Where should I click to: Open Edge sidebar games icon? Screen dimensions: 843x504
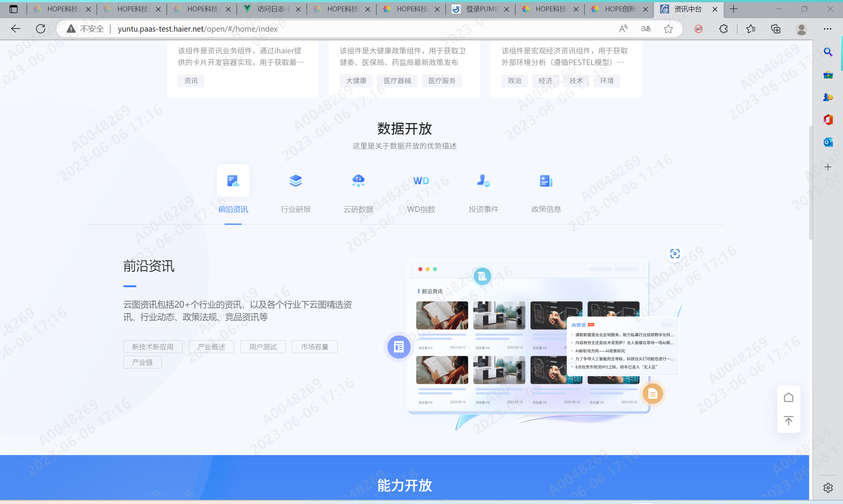tap(828, 97)
